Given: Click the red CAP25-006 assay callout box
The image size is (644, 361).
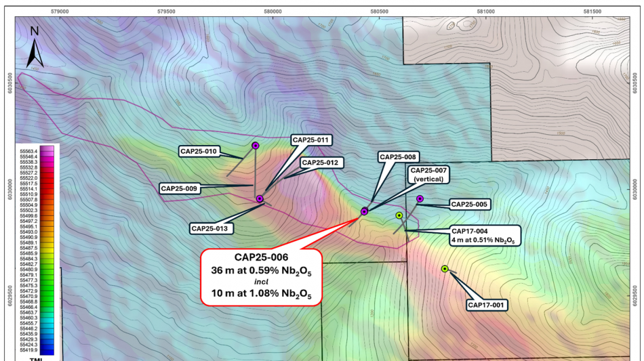Looking at the screenshot, I should pos(261,276).
